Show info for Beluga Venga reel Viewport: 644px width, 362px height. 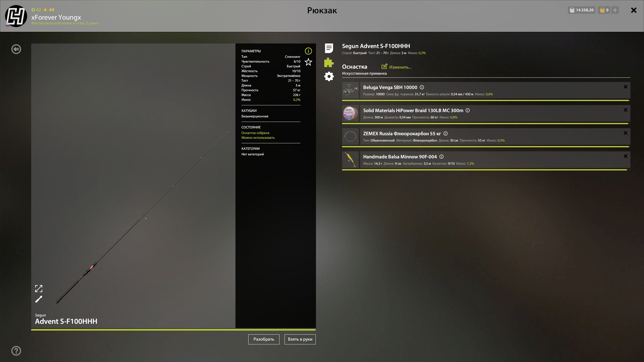[422, 87]
